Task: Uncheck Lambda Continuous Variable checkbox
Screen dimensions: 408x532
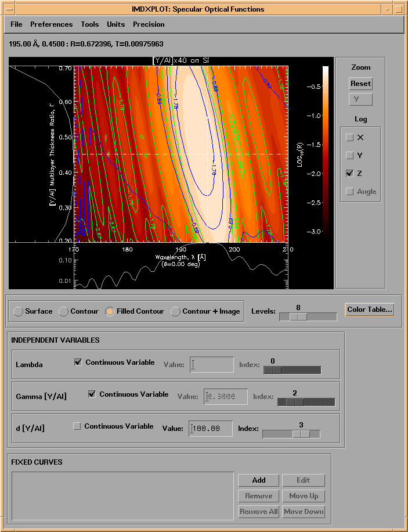Action: coord(78,362)
